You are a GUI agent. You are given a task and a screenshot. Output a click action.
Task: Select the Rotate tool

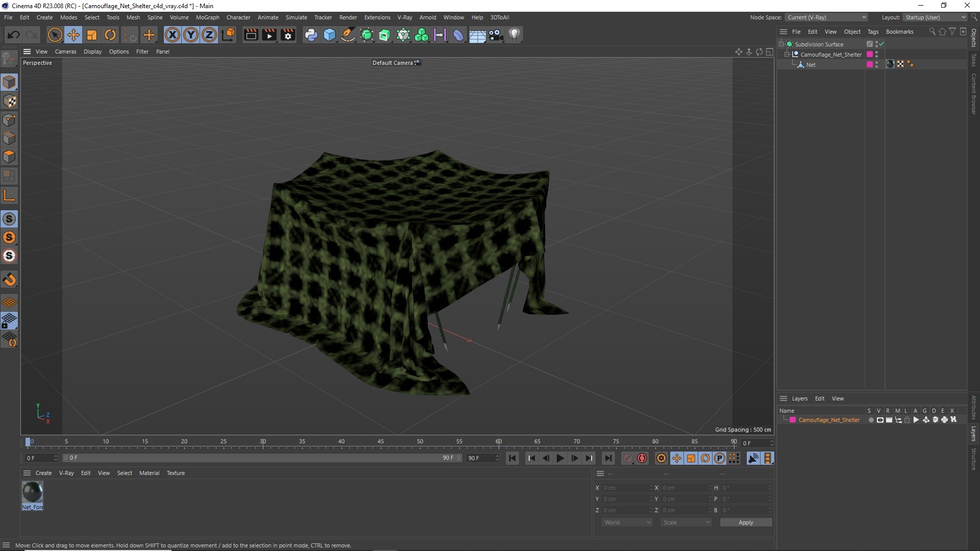point(110,35)
